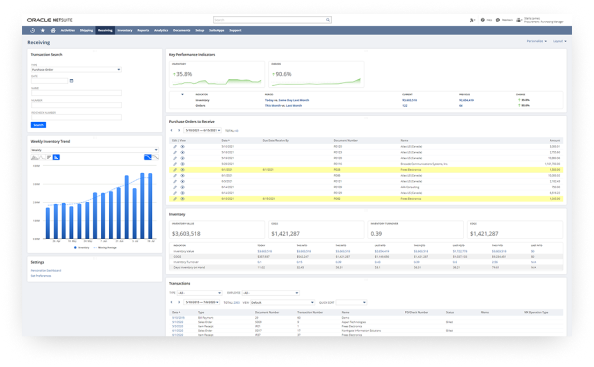Viewport: 594px width, 367px height.
Task: Go to the home icon in navigation bar
Action: point(53,30)
